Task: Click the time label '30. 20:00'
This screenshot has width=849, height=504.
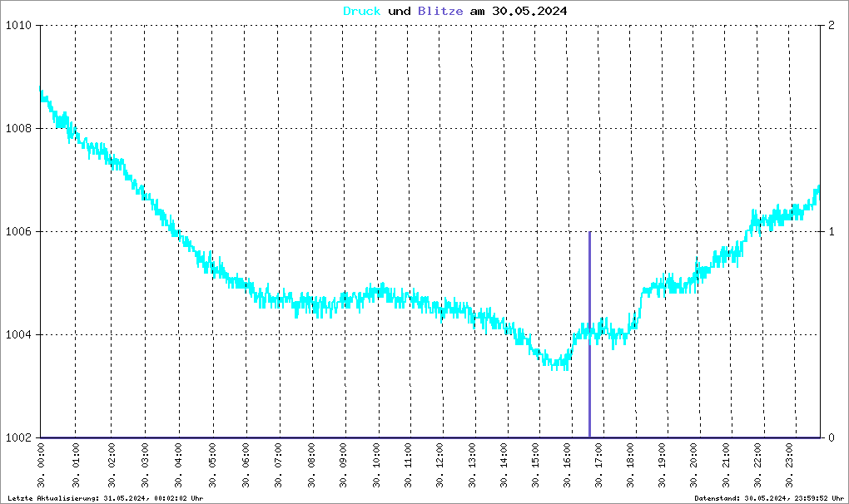Action: coord(693,466)
